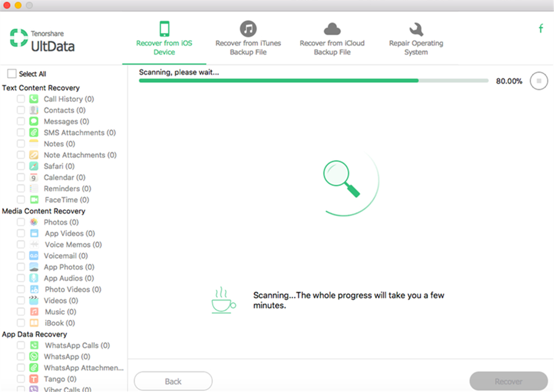Switch to Recover from iCloud Backup File
Image resolution: width=554 pixels, height=392 pixels.
pos(332,38)
